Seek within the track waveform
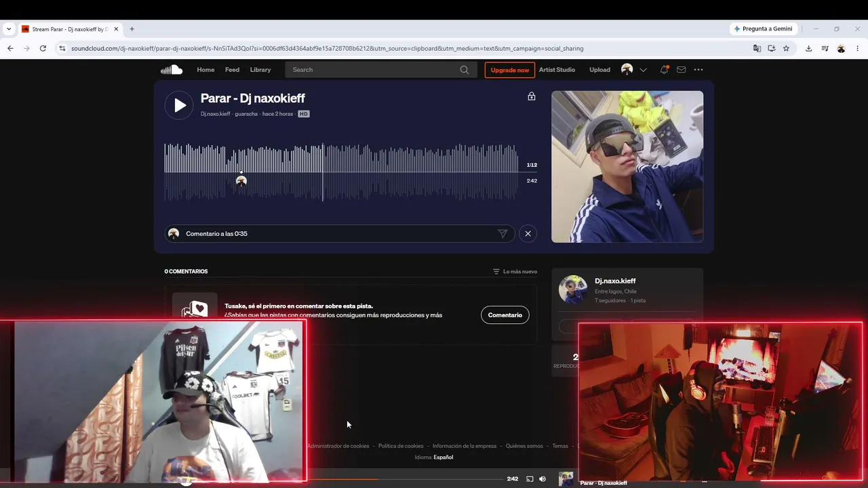This screenshot has width=868, height=488. pos(341,172)
